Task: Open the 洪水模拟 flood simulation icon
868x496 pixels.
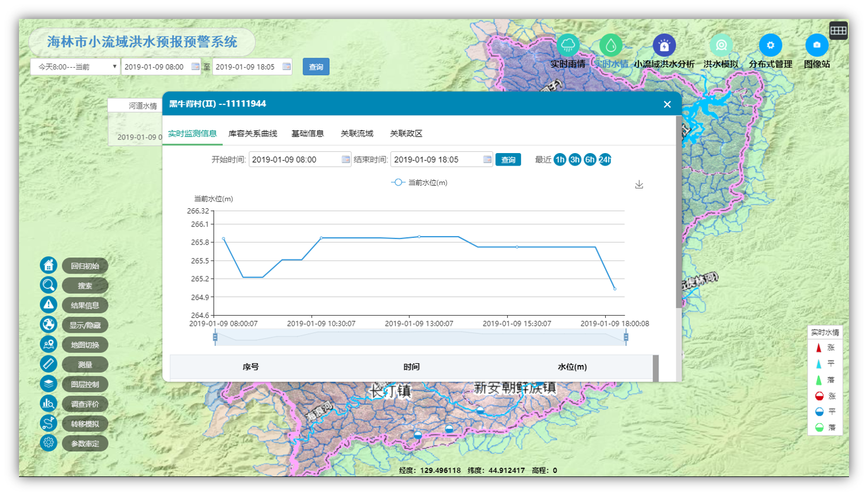Action: click(x=721, y=45)
